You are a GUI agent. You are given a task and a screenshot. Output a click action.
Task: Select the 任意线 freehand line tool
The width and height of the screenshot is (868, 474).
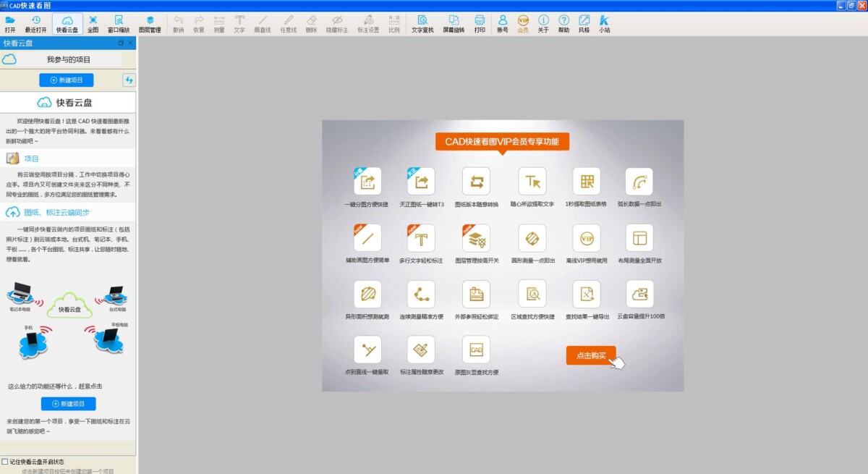[288, 24]
